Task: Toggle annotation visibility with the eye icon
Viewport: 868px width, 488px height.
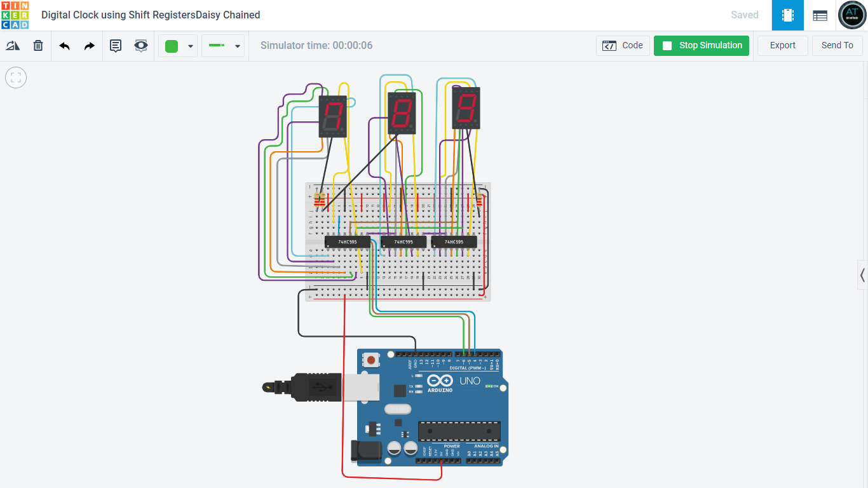Action: click(x=140, y=45)
